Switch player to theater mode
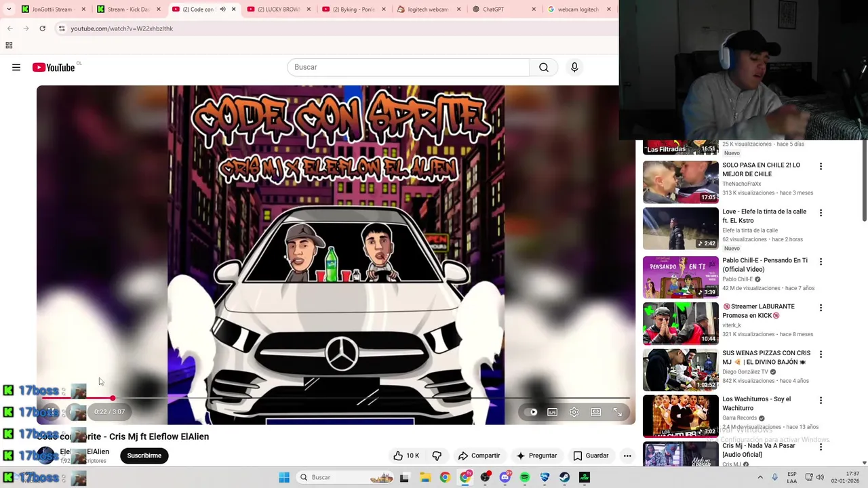This screenshot has height=488, width=868. (x=595, y=412)
